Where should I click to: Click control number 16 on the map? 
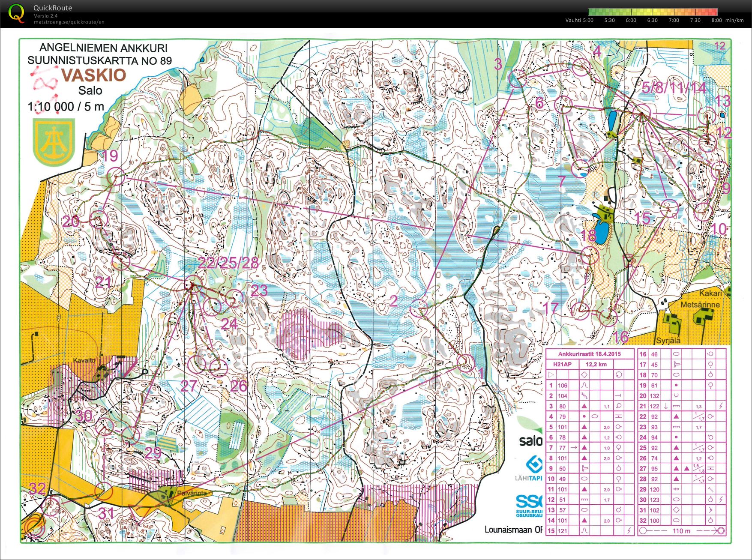pyautogui.click(x=620, y=337)
